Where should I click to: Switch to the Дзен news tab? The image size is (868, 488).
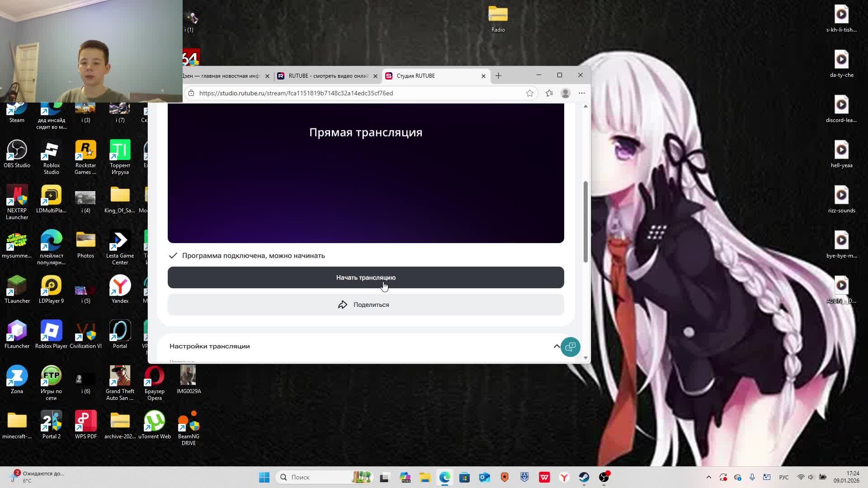(x=222, y=76)
